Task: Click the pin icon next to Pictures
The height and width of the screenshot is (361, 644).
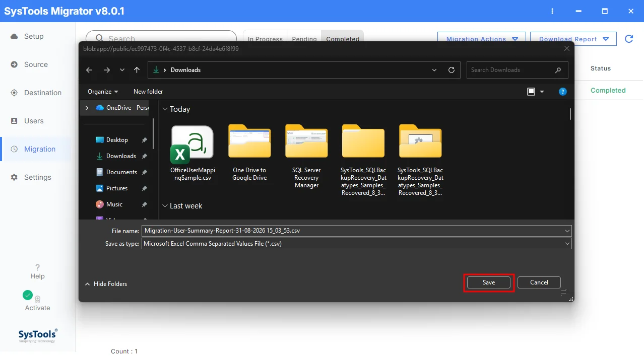Action: coord(144,188)
